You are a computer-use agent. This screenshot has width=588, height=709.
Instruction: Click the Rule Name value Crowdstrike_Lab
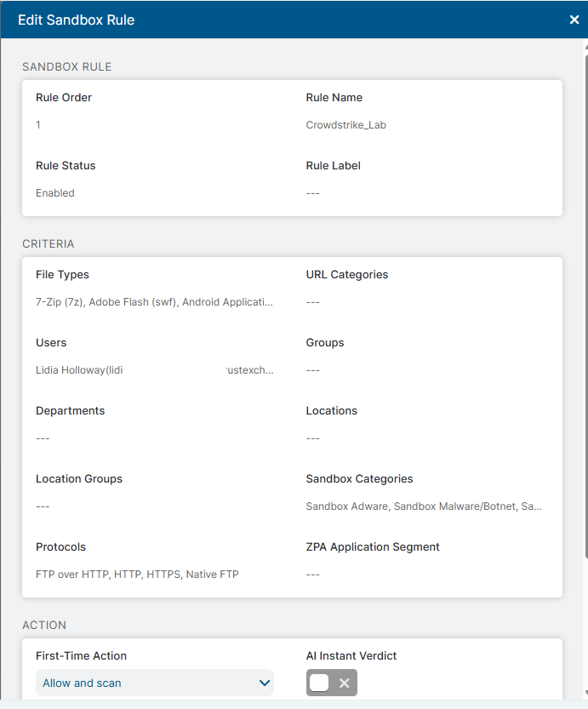(345, 125)
